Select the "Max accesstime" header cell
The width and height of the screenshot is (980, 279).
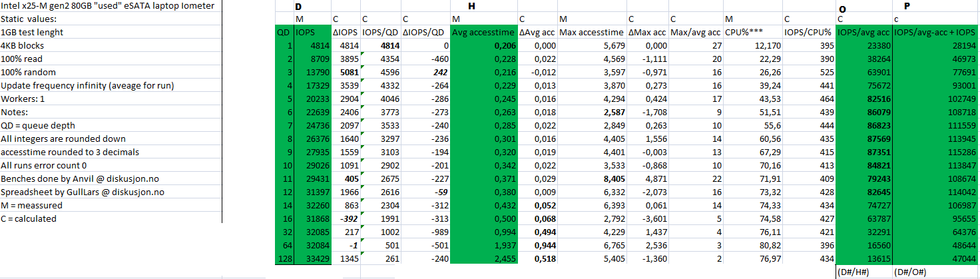592,32
